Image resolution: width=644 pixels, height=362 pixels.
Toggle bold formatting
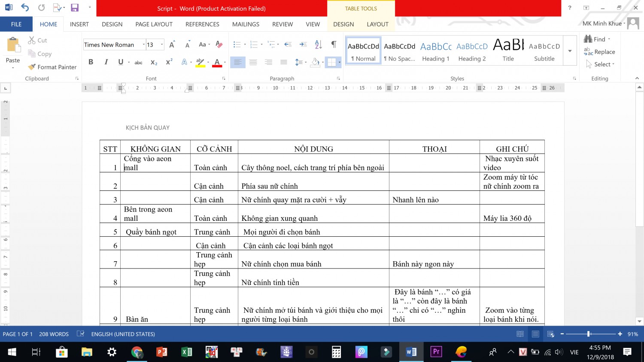[x=91, y=62]
